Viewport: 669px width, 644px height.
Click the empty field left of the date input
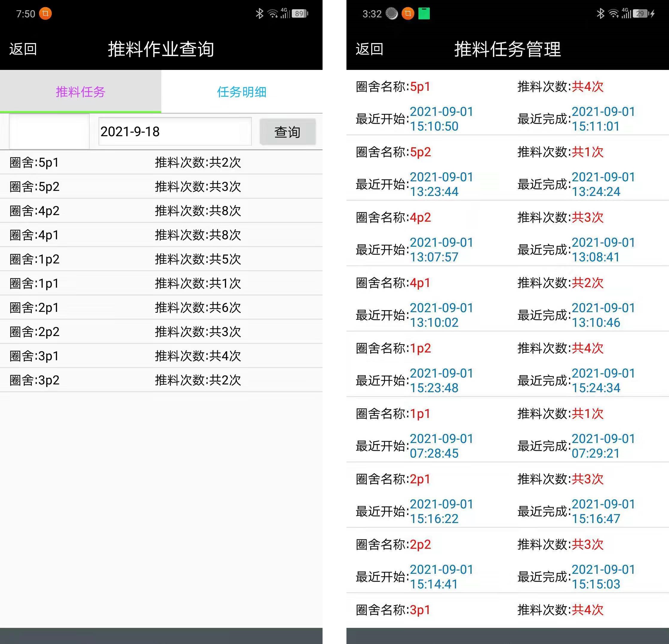click(48, 132)
